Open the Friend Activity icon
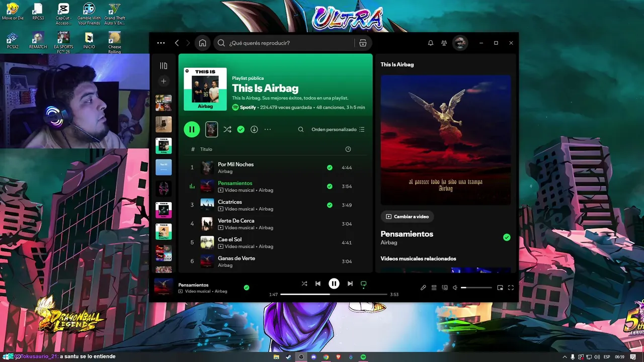The image size is (644, 362). [444, 43]
